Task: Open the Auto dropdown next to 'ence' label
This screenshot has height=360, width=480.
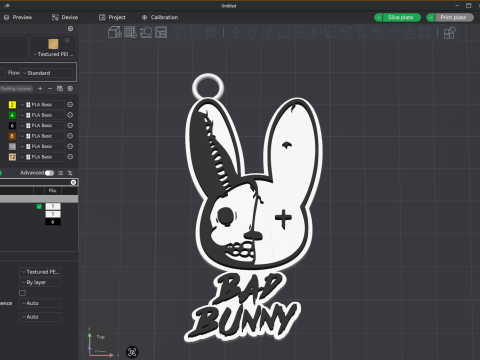Action: point(40,303)
